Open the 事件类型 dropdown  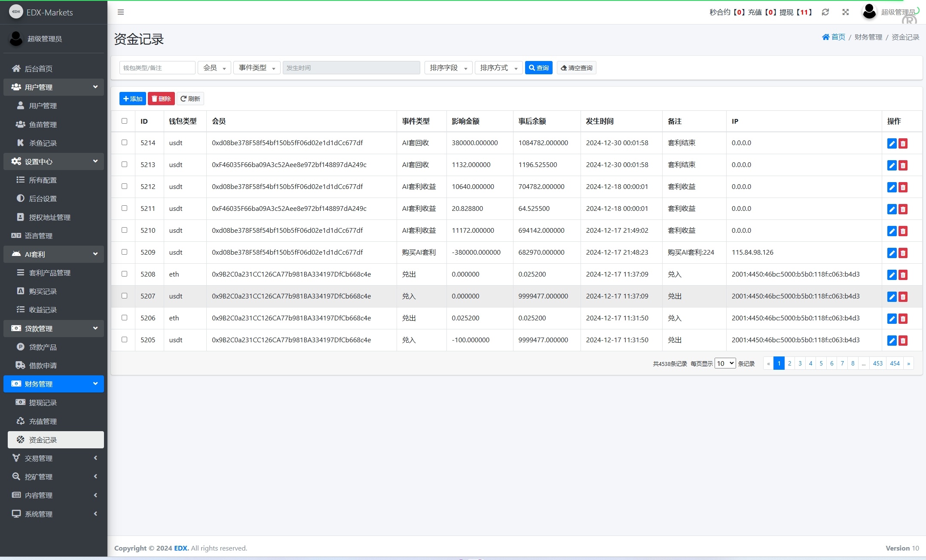(256, 67)
